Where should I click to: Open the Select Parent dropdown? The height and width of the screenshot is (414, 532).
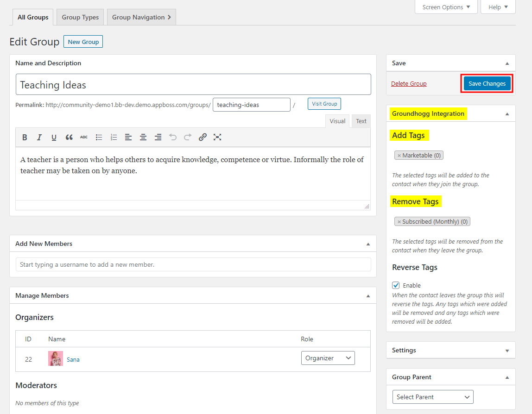coord(432,397)
